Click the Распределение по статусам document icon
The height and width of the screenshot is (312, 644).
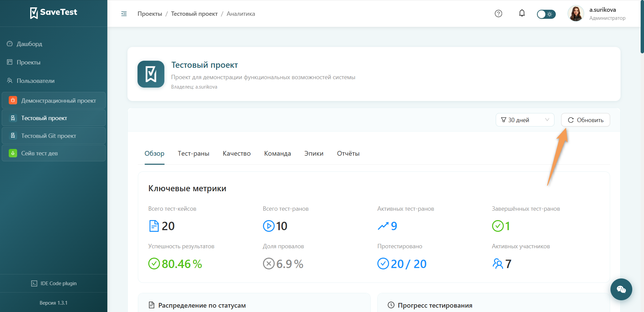(x=152, y=305)
